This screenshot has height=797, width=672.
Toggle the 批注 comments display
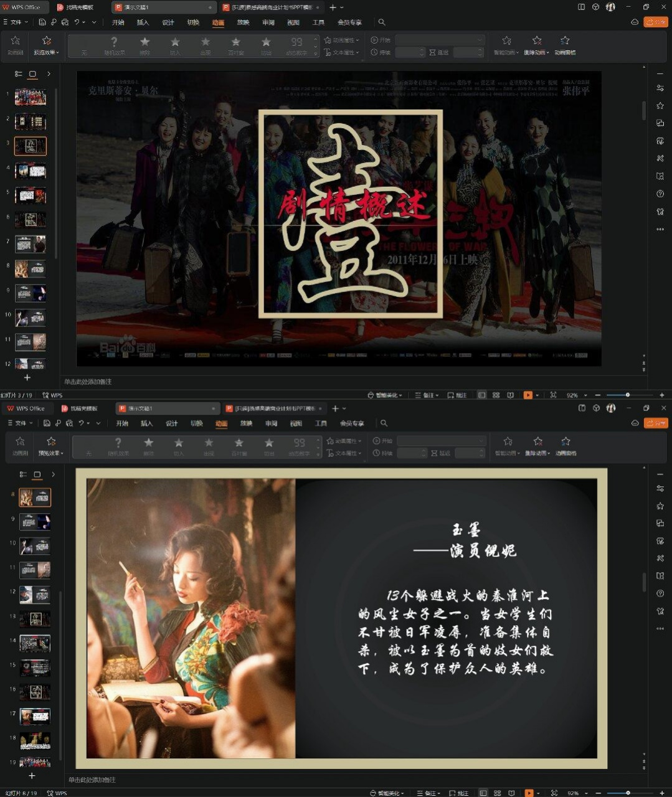pyautogui.click(x=461, y=395)
